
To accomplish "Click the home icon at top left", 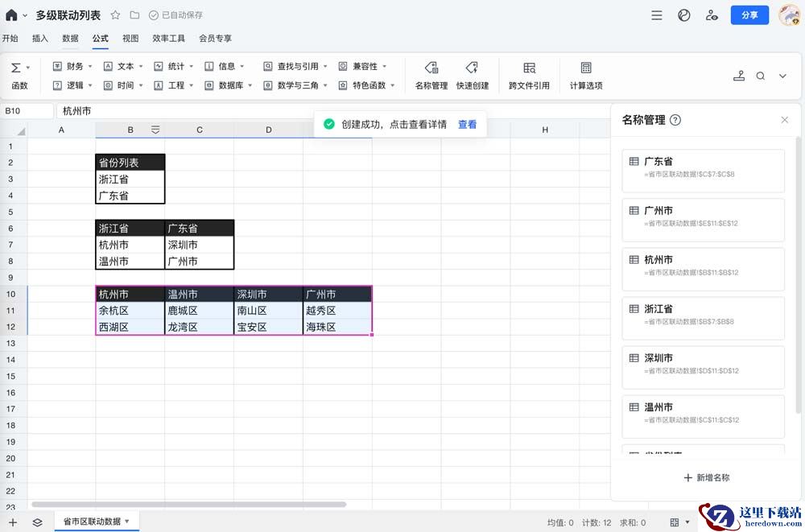I will [11, 15].
